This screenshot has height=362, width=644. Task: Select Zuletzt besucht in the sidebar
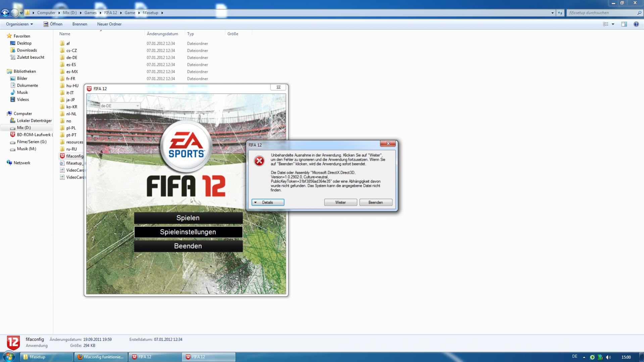click(x=31, y=57)
